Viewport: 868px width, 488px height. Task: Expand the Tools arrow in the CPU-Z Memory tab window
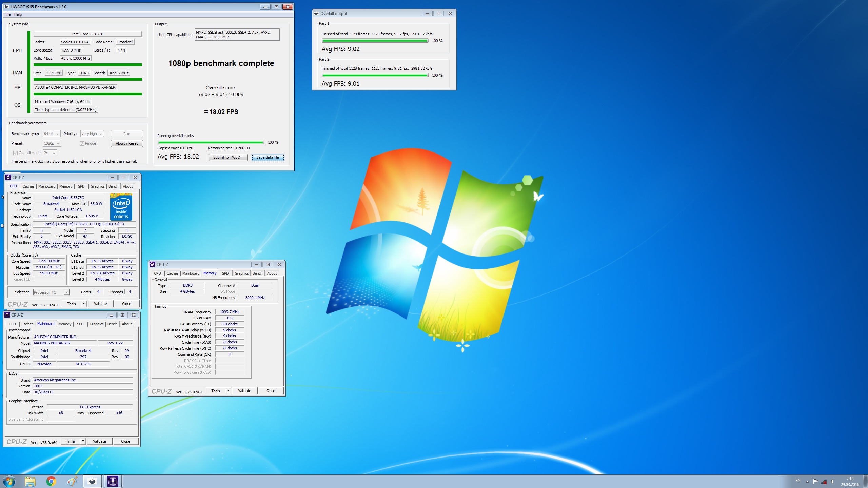pos(228,391)
